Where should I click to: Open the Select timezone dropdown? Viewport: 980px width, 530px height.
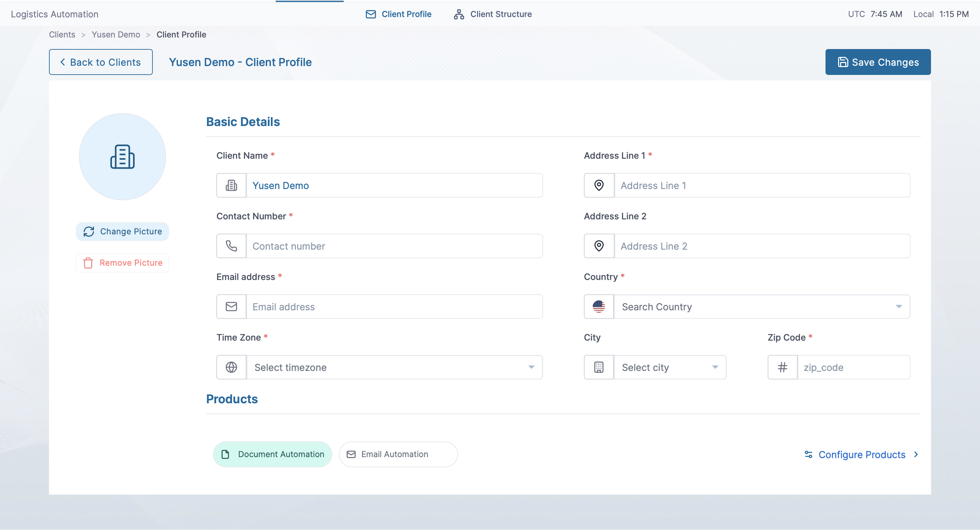(394, 367)
